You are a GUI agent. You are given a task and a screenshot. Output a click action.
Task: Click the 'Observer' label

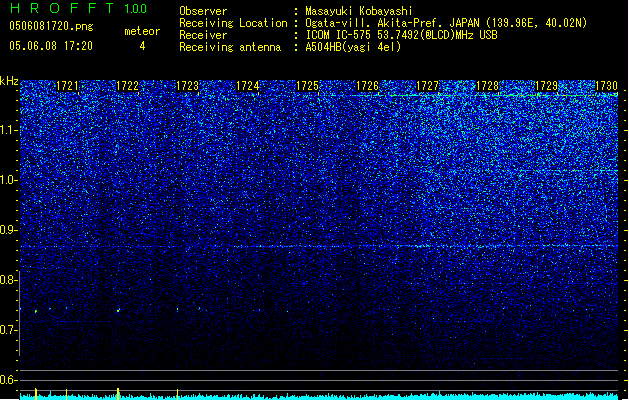(203, 11)
